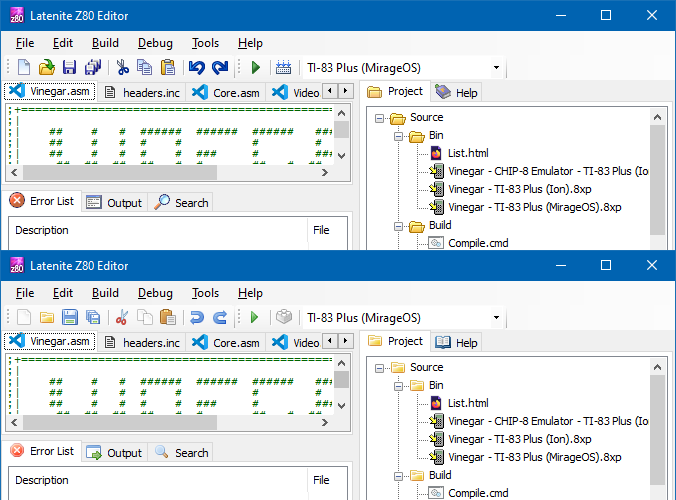Open Help panel tab in top window
676x500 pixels.
point(456,93)
